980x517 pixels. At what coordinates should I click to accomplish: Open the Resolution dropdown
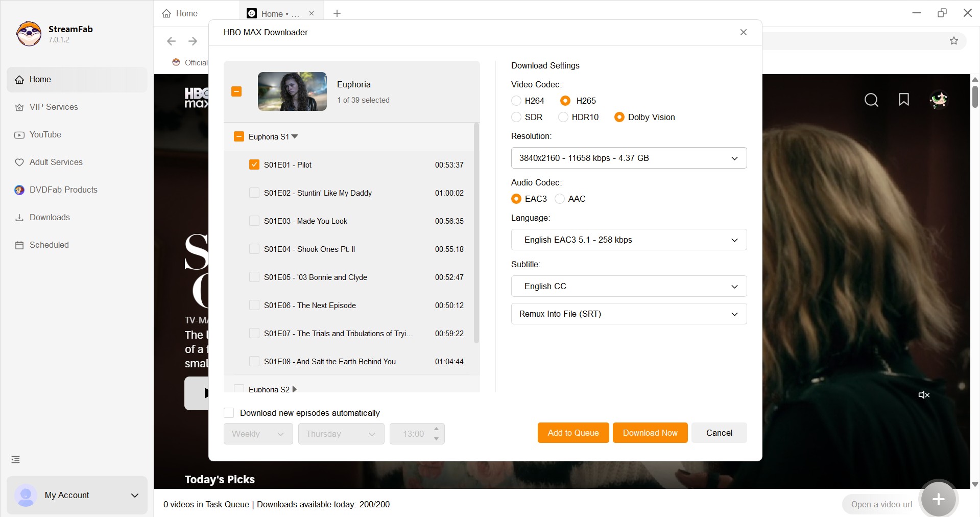tap(628, 158)
